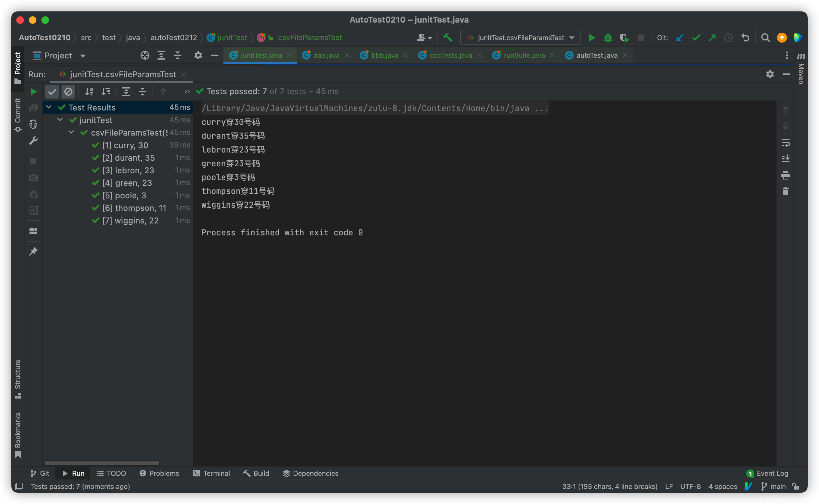Click Git Push green arrow
The width and height of the screenshot is (819, 504).
(x=712, y=38)
